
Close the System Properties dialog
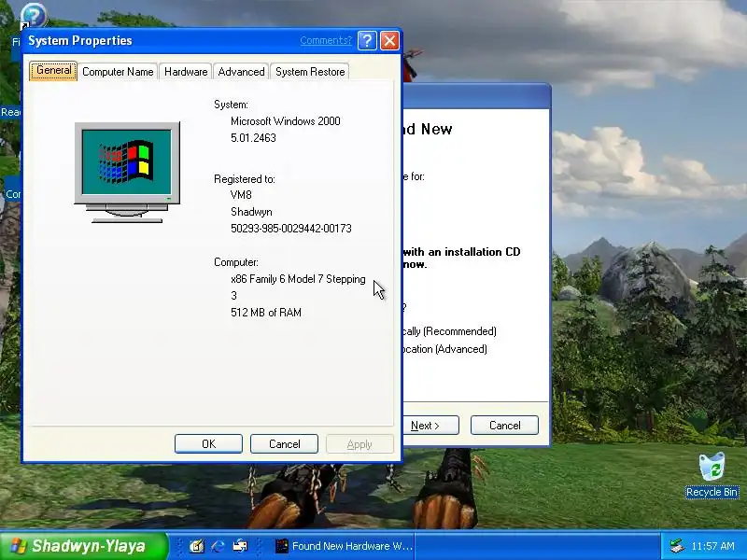[x=389, y=40]
